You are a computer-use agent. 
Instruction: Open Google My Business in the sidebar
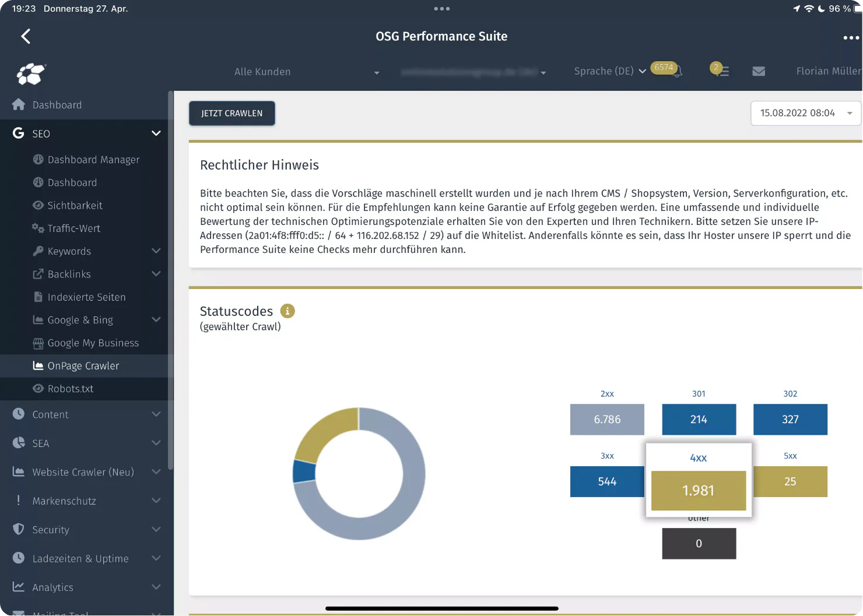click(93, 343)
